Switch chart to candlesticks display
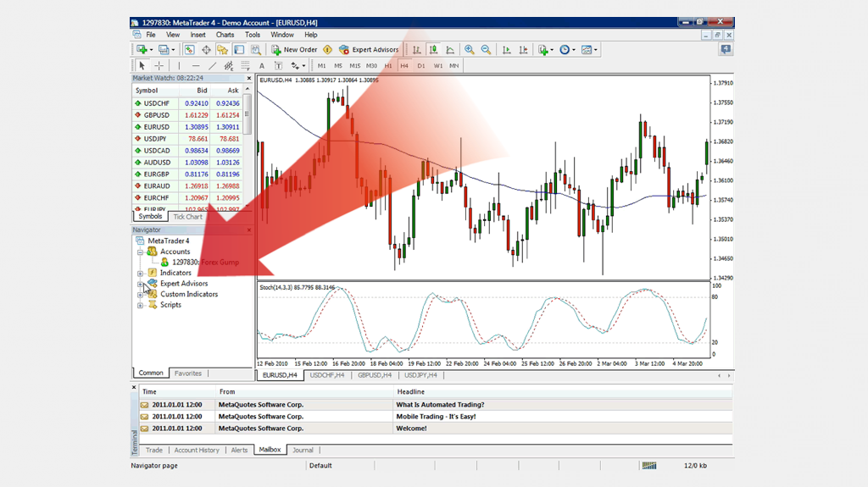Image resolution: width=868 pixels, height=487 pixels. [x=433, y=50]
